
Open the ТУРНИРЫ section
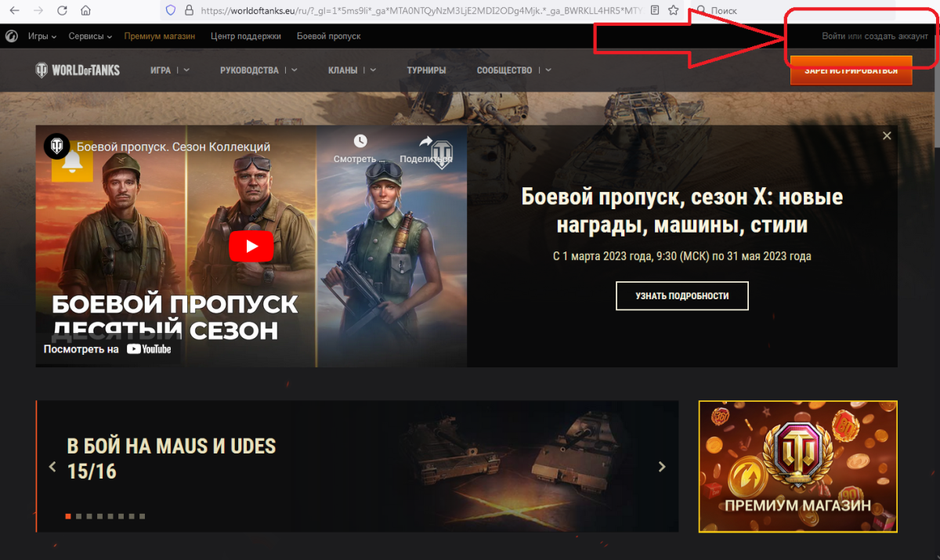(x=426, y=70)
